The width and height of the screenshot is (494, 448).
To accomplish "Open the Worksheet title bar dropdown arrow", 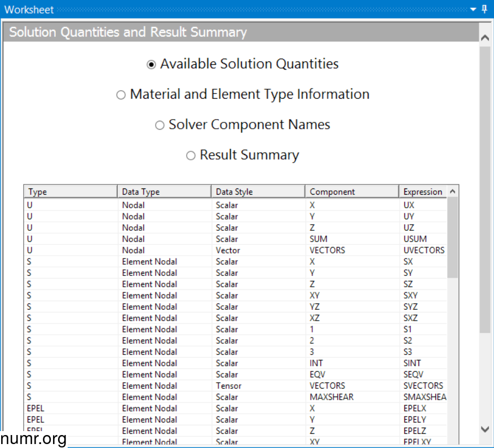I will coord(473,10).
